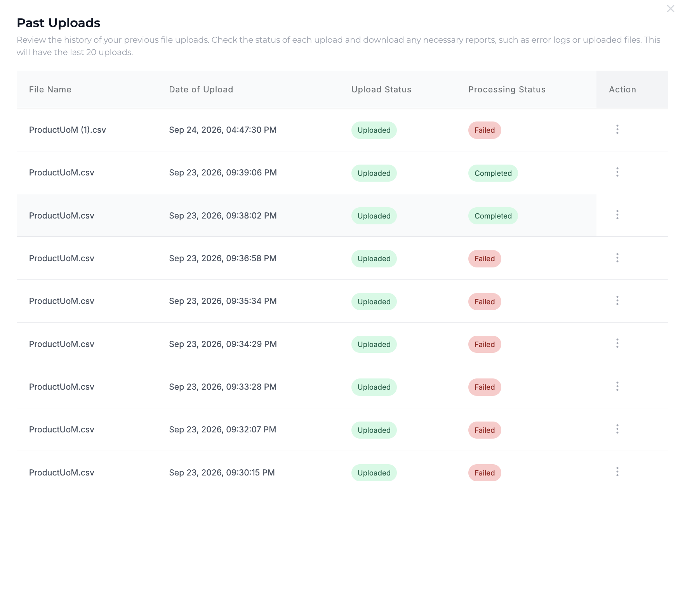
Task: Click the Uploaded badge for the 09:30:15 PM upload
Action: pyautogui.click(x=374, y=473)
